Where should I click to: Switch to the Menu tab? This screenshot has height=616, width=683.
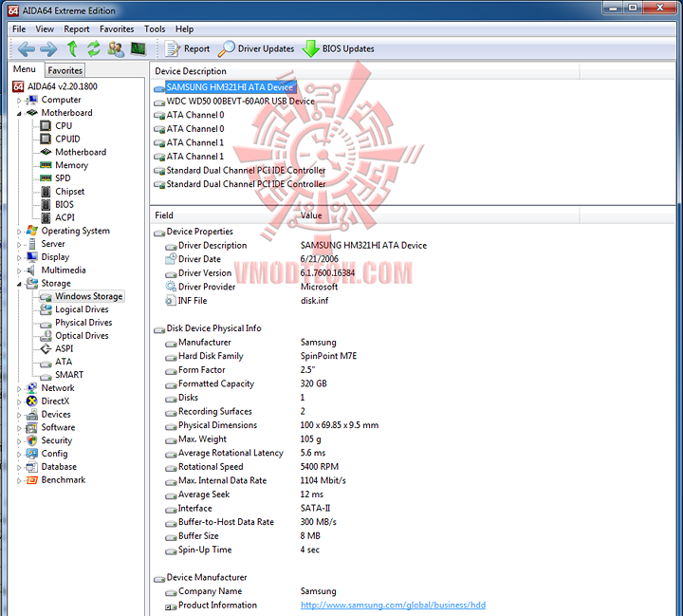click(x=25, y=69)
